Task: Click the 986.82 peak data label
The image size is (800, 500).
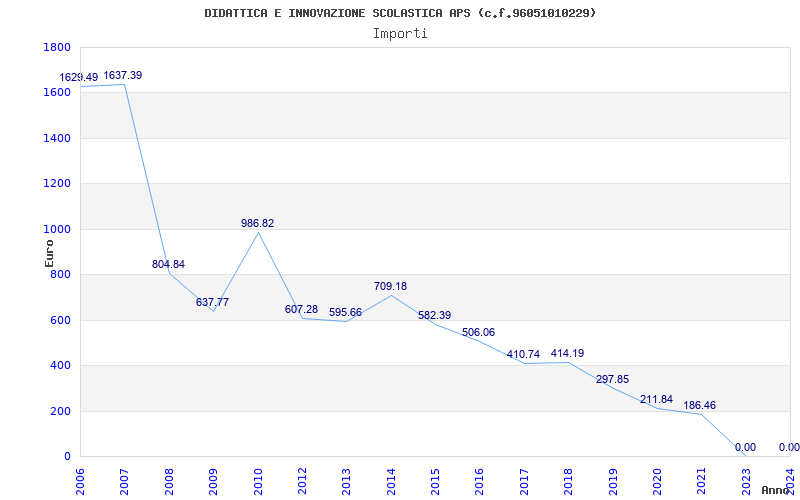Action: [x=258, y=223]
